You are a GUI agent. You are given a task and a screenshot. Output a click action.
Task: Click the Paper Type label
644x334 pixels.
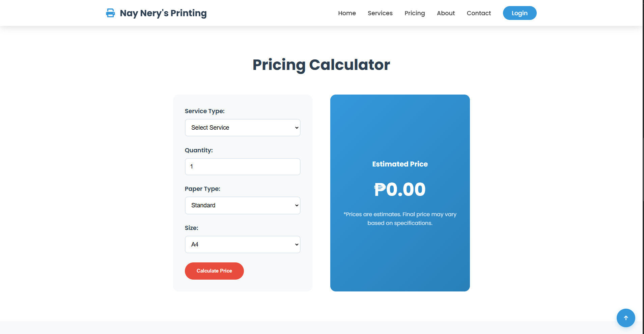pos(202,189)
